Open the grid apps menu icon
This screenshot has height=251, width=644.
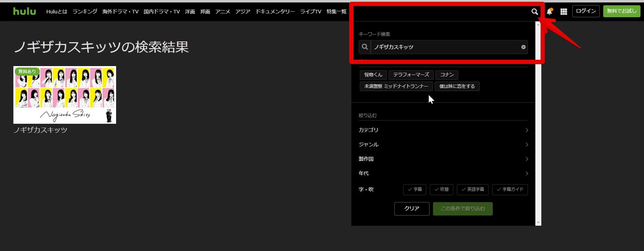point(563,12)
